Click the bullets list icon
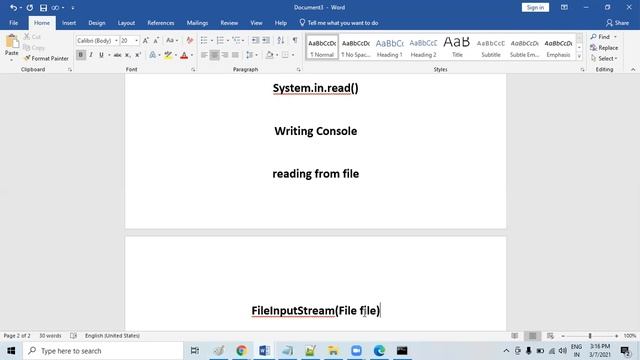The width and height of the screenshot is (640, 360). pyautogui.click(x=204, y=40)
